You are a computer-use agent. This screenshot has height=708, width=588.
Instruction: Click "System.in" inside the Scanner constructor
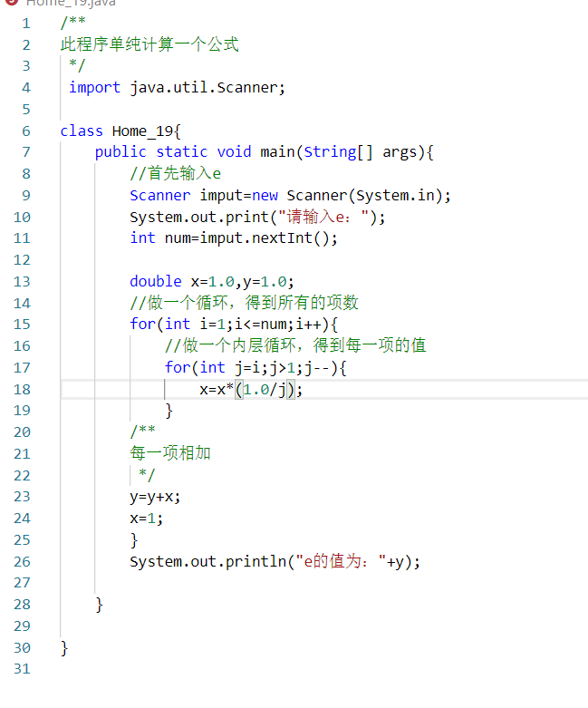pos(395,196)
